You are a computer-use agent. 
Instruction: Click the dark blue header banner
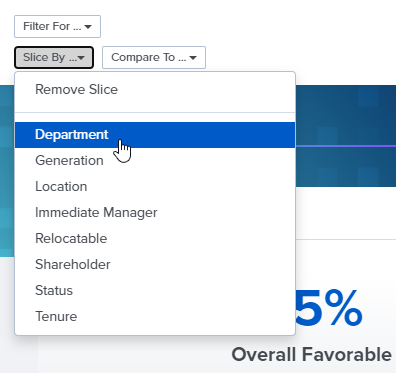pos(346,136)
